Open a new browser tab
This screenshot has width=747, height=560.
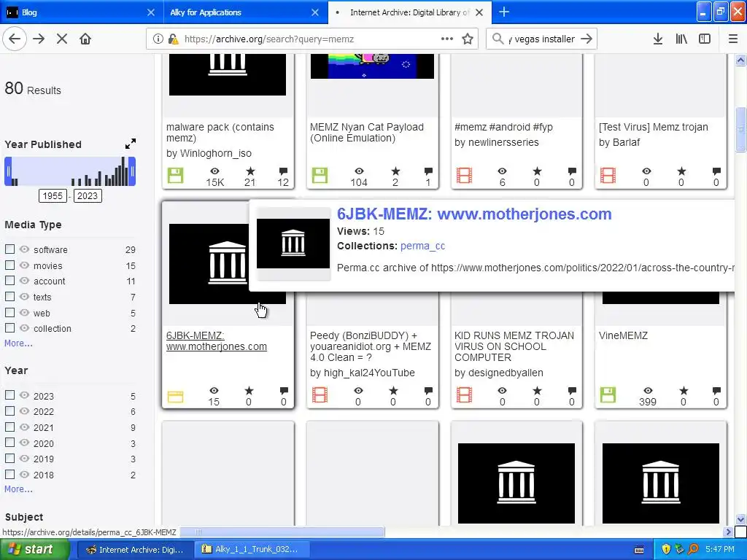click(504, 12)
